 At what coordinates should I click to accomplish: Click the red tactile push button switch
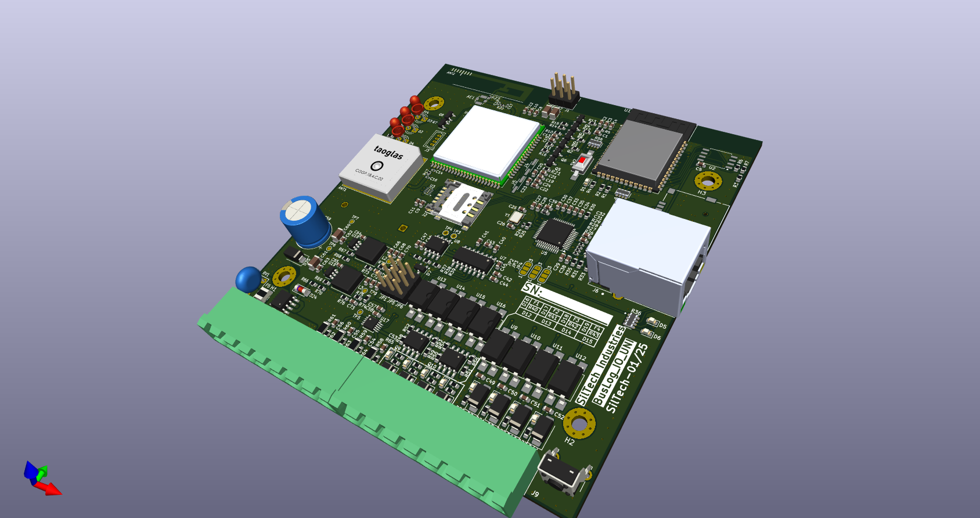(581, 161)
